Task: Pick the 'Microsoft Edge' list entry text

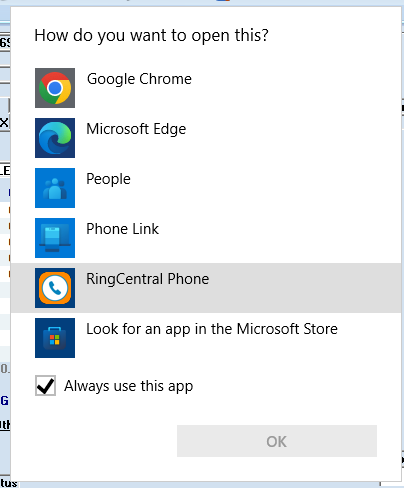Action: (136, 129)
